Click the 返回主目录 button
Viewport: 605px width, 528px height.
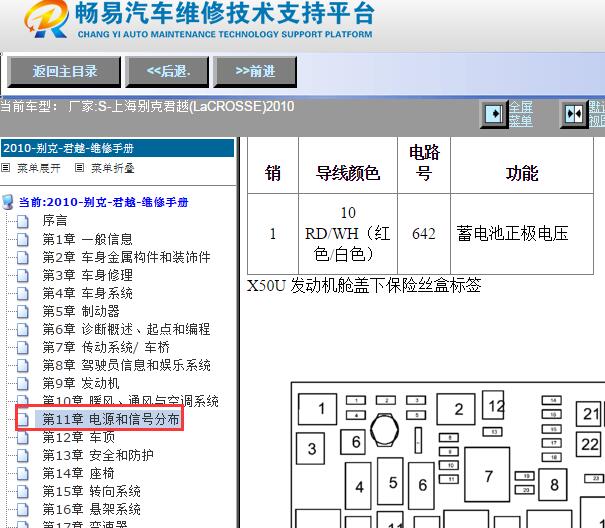pyautogui.click(x=64, y=71)
